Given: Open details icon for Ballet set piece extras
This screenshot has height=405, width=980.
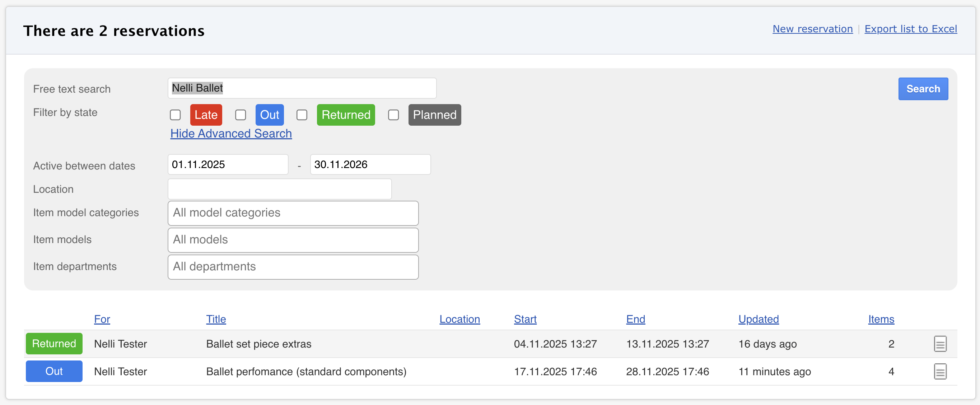Looking at the screenshot, I should pyautogui.click(x=940, y=344).
